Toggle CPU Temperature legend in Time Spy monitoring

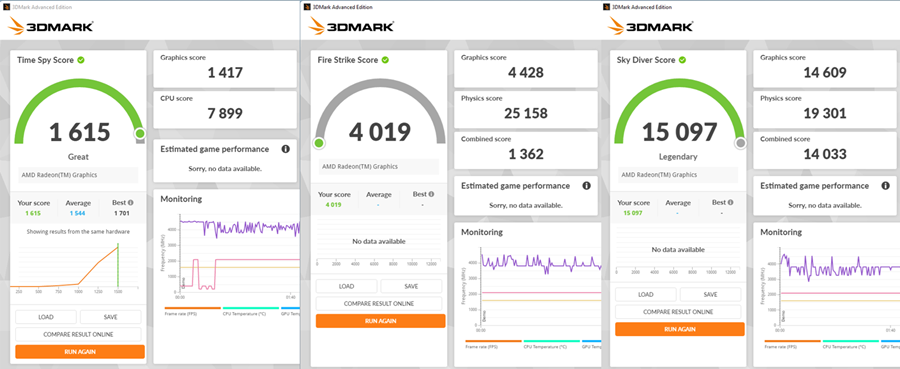250,311
